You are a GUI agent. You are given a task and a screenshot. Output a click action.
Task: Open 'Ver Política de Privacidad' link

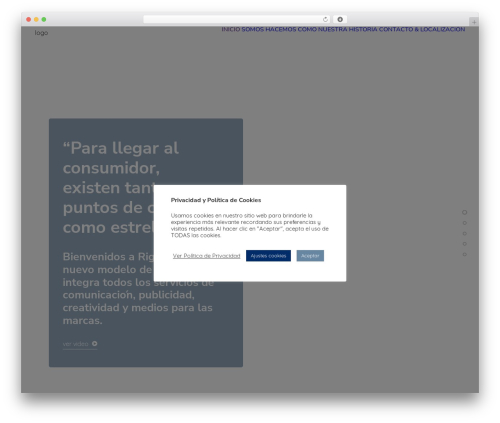[x=206, y=256]
